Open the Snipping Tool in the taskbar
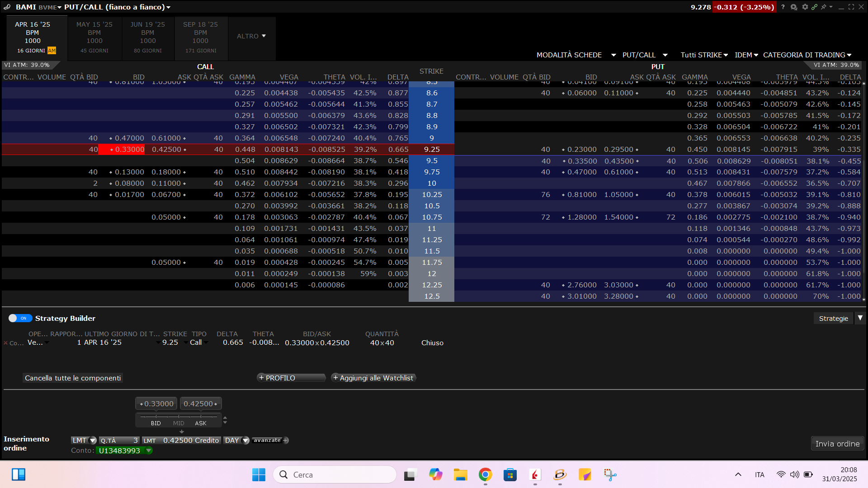The width and height of the screenshot is (868, 488). tap(610, 474)
